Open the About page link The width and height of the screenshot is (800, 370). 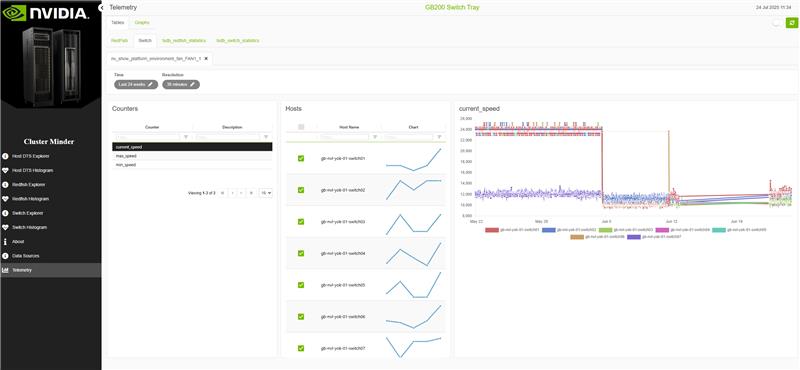18,241
